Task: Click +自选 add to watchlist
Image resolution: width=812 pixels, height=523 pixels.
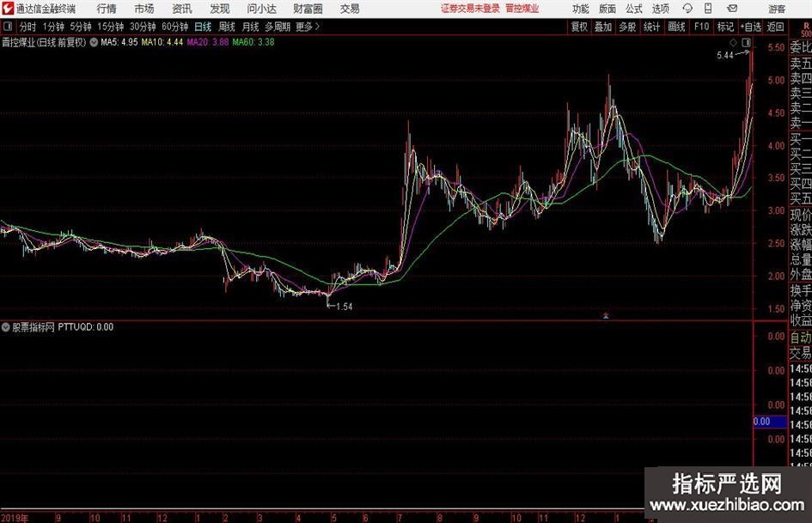Action: [x=750, y=27]
